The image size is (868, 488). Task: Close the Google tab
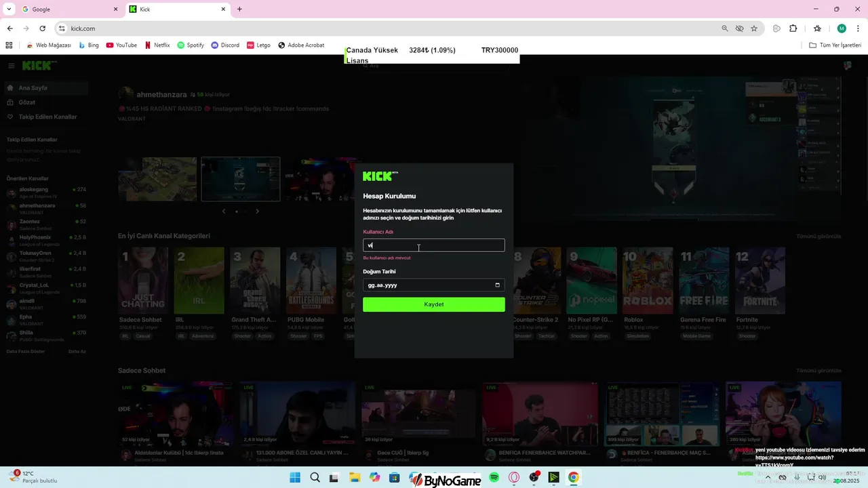tap(115, 9)
